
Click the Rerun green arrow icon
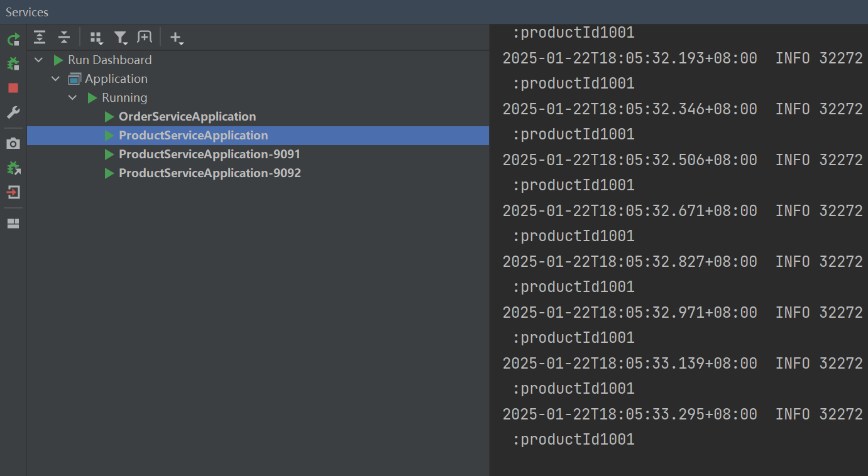pos(13,40)
